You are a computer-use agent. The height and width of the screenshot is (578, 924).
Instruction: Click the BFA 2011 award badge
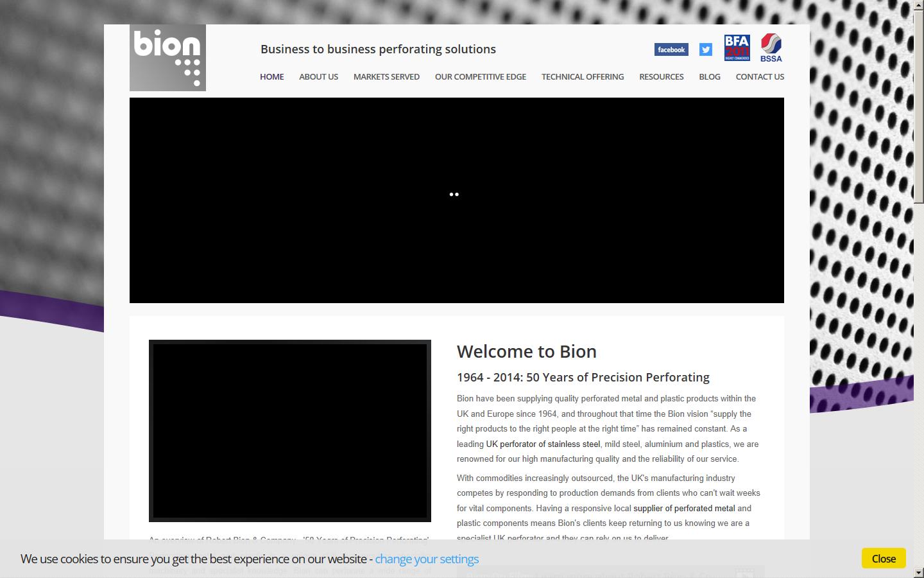(736, 47)
